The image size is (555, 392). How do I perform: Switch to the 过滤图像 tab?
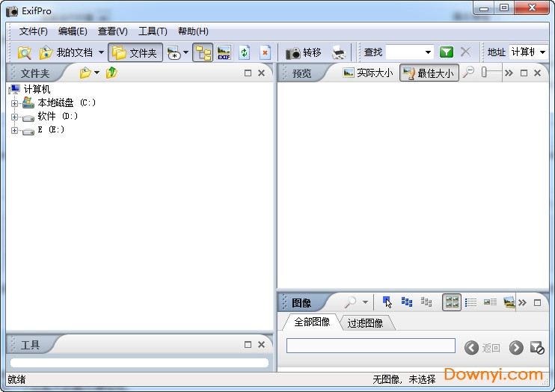[x=365, y=322]
